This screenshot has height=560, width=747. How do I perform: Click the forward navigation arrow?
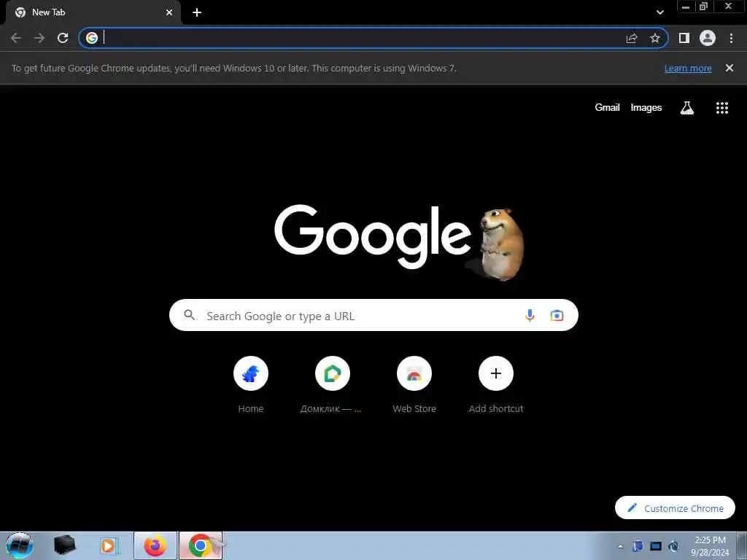click(39, 38)
